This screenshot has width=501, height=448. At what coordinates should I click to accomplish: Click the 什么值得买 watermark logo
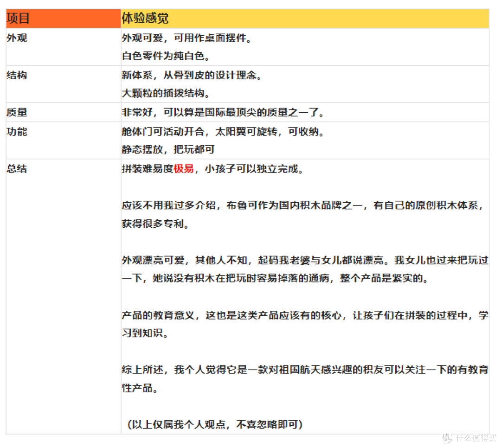point(469,437)
